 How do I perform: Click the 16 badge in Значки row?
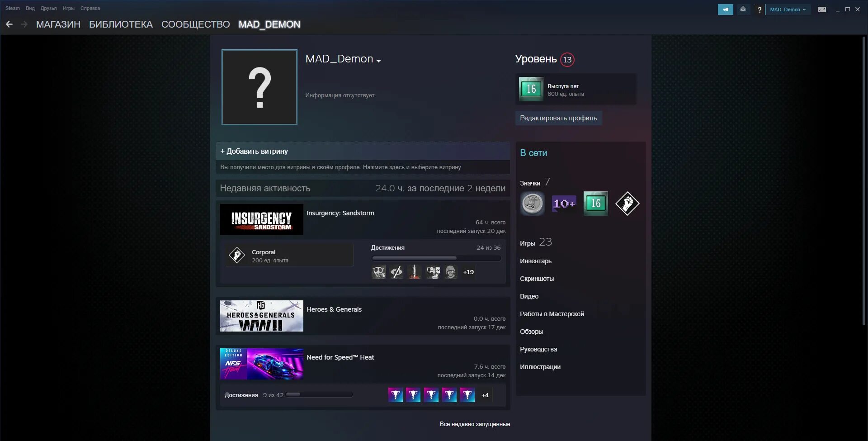[x=595, y=204]
